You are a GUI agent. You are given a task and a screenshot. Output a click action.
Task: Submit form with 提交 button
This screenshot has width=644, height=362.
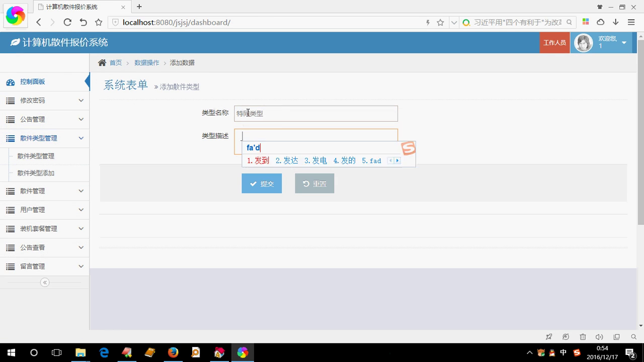262,184
